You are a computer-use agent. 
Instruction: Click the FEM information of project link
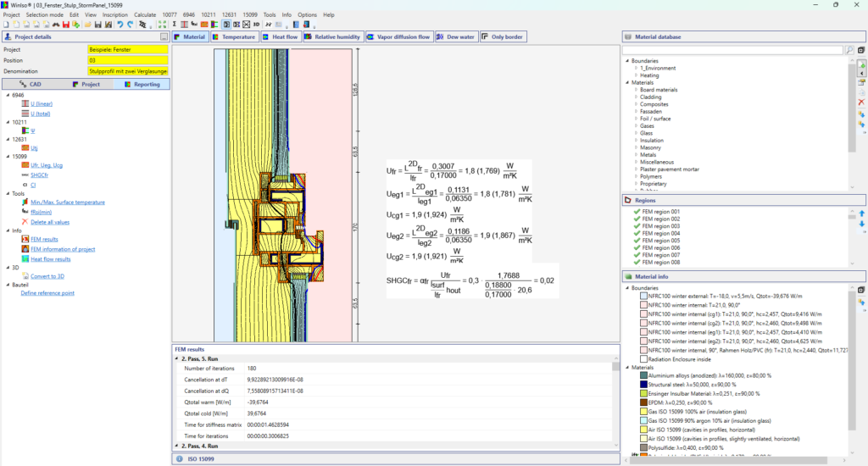63,249
